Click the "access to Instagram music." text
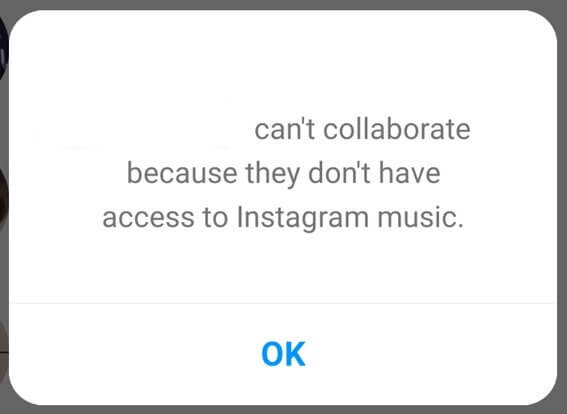567x414 pixels. pyautogui.click(x=283, y=218)
